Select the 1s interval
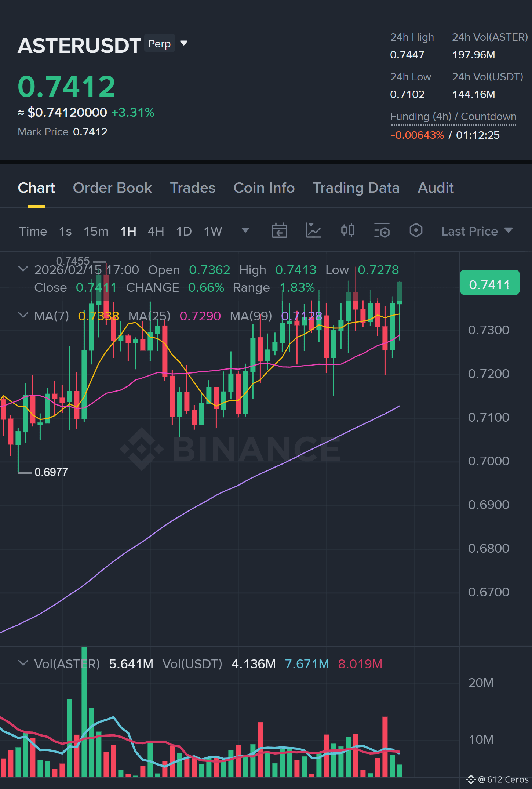 point(65,232)
